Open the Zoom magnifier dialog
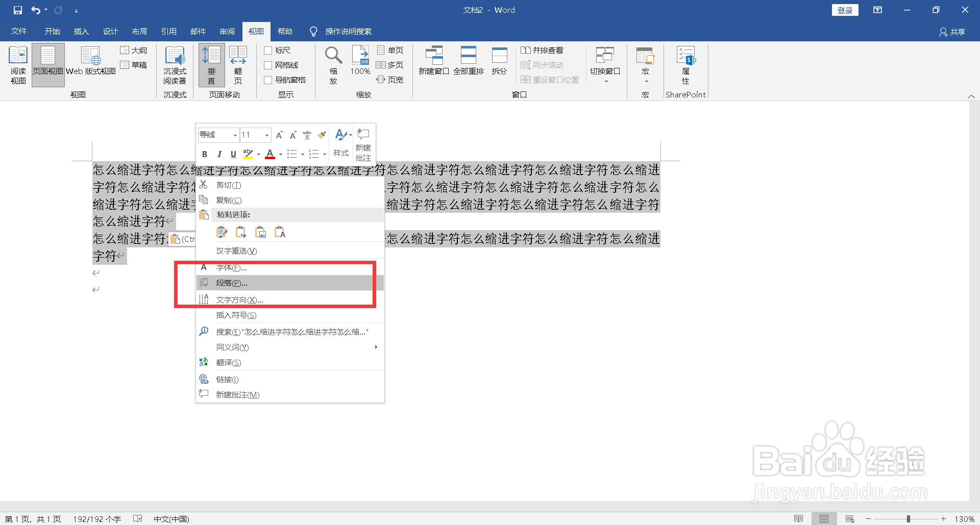 (x=333, y=65)
